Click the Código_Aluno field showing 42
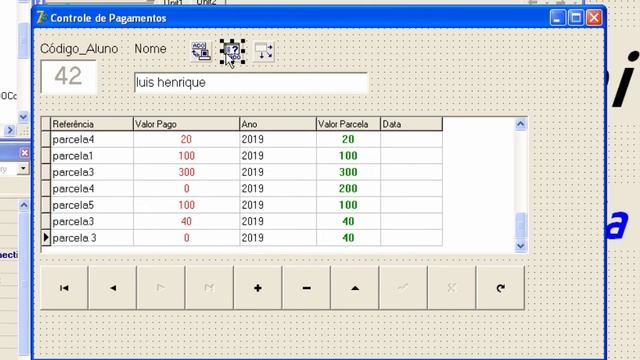Viewport: 640px width, 360px height. tap(69, 77)
